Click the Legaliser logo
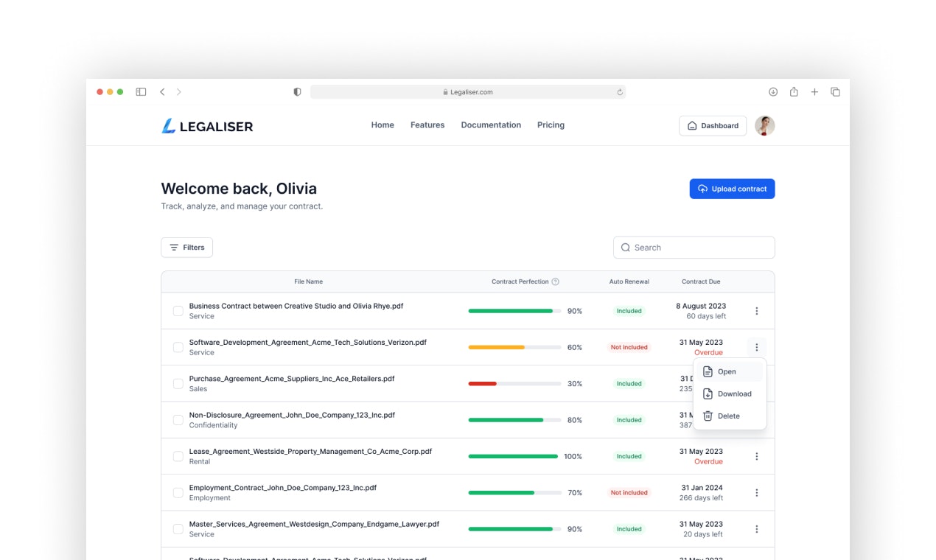This screenshot has height=560, width=936. pyautogui.click(x=207, y=126)
